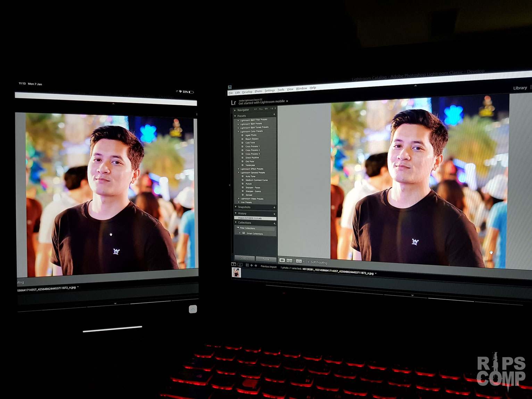532x399 pixels.
Task: Apply the Aged Photo preset
Action: tap(251, 135)
